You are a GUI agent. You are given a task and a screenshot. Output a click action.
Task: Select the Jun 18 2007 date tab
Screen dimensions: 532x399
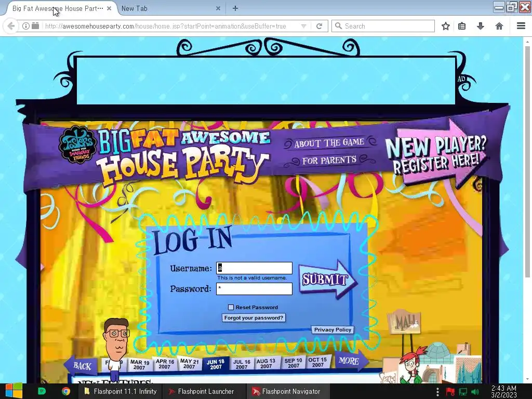click(216, 364)
